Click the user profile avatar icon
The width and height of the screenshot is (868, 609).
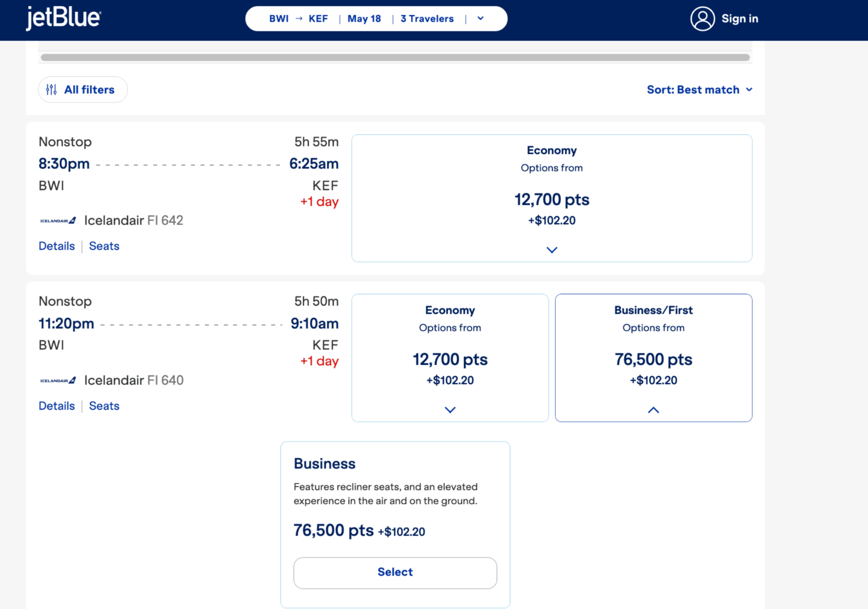702,19
